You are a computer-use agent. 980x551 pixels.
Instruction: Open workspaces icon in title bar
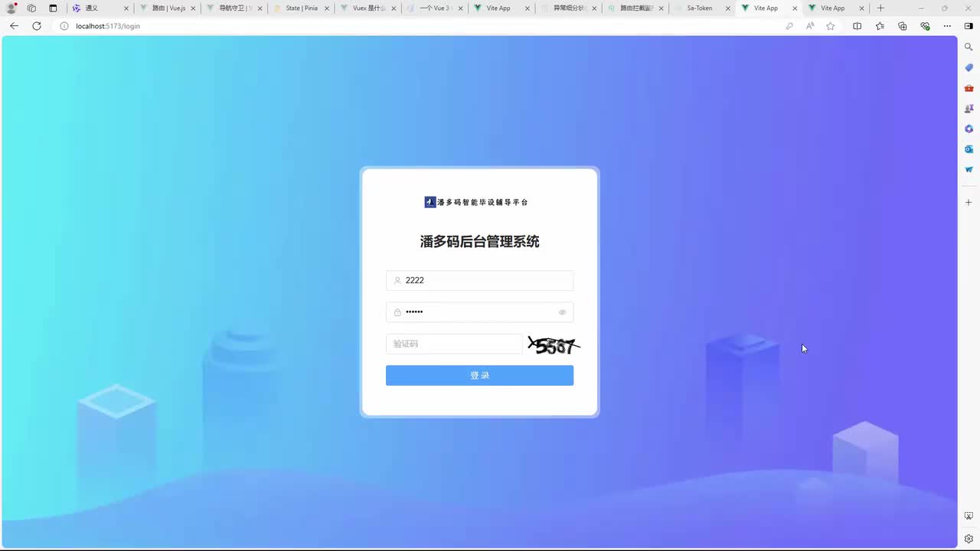point(31,8)
